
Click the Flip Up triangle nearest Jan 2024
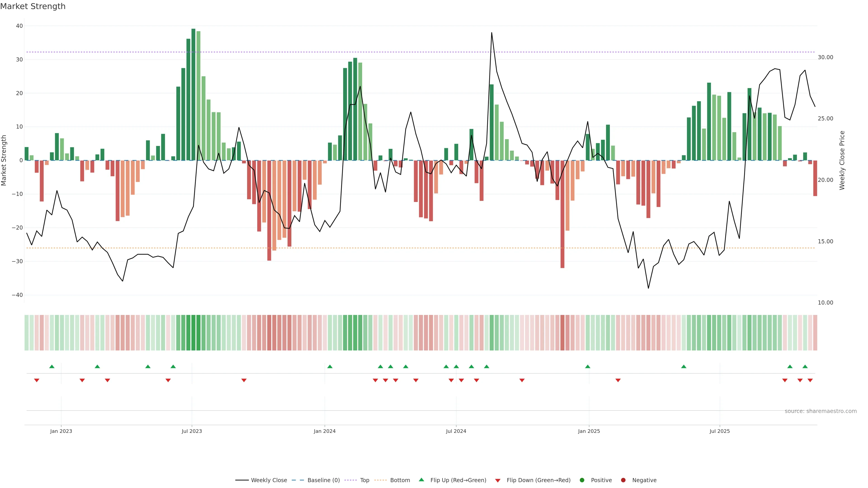click(x=330, y=366)
